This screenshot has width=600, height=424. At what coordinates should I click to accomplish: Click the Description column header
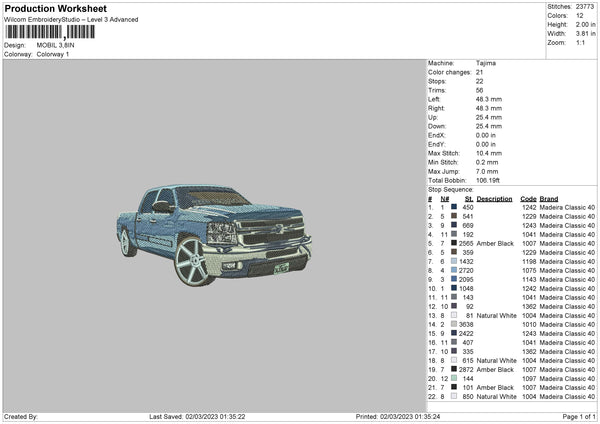(x=494, y=198)
